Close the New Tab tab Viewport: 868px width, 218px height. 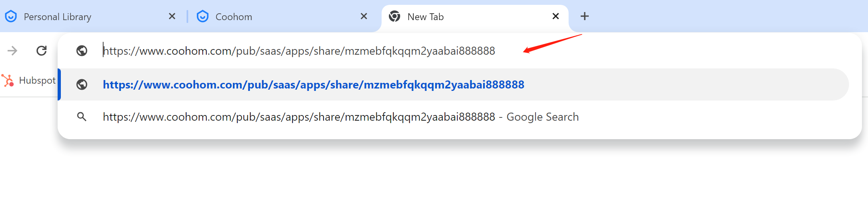click(556, 16)
